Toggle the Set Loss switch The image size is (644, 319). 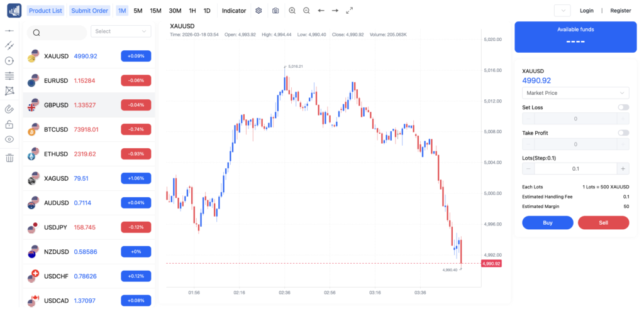click(x=623, y=107)
